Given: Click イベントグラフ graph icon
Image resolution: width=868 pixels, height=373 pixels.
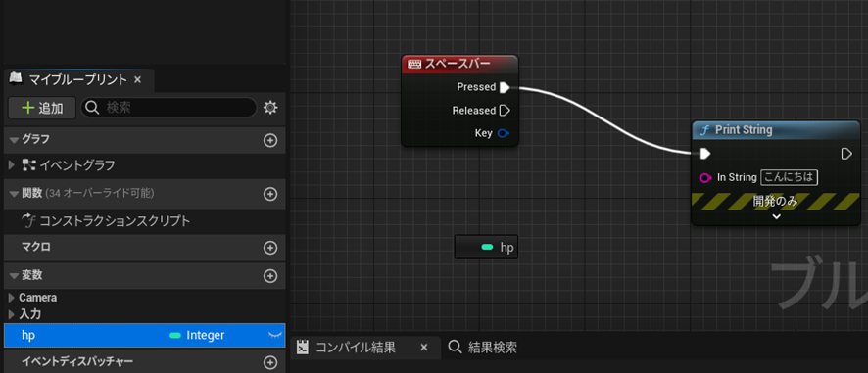Looking at the screenshot, I should click(x=28, y=164).
